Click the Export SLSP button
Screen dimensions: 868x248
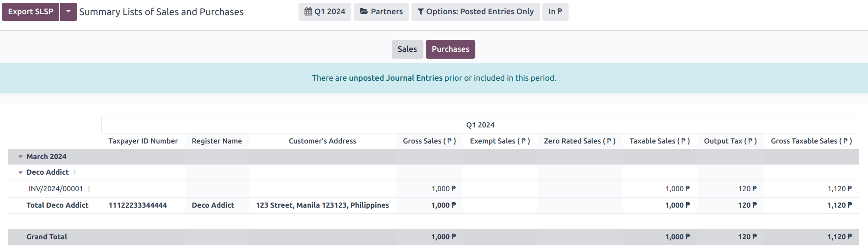(30, 12)
